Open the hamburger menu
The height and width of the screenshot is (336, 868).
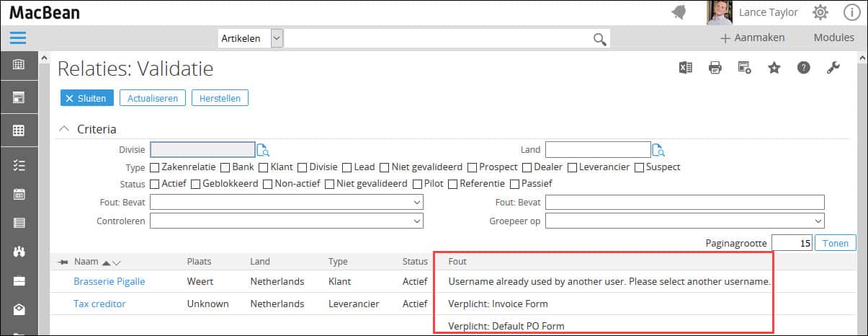pyautogui.click(x=18, y=38)
